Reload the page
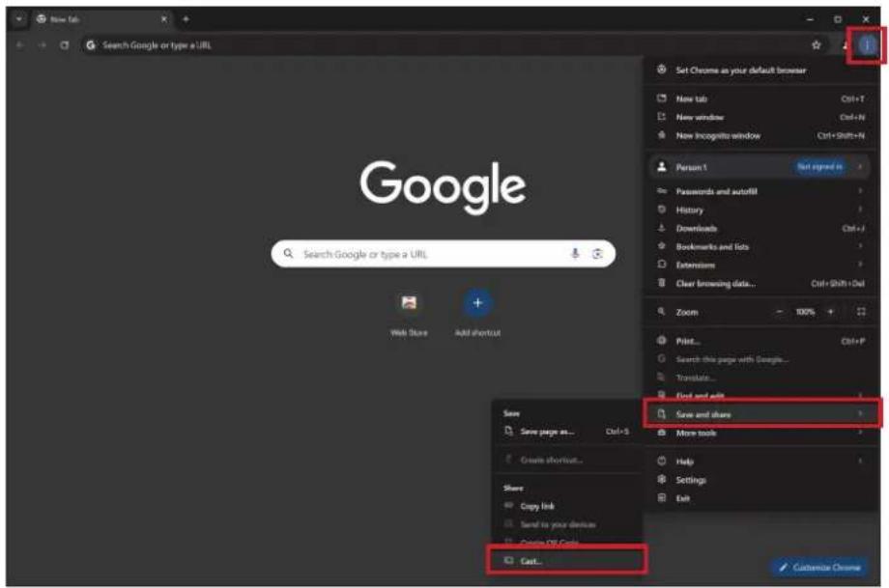The width and height of the screenshot is (889, 588). pos(64,44)
